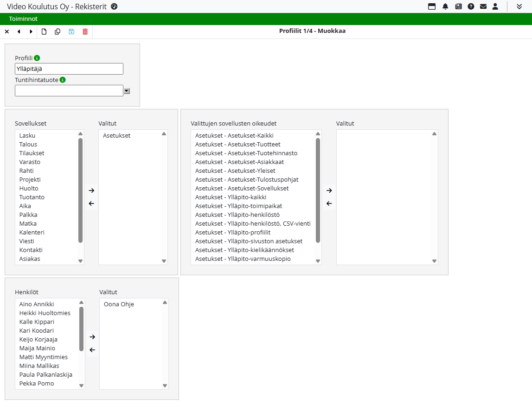Click the save floppy disk icon
The width and height of the screenshot is (532, 411).
71,32
